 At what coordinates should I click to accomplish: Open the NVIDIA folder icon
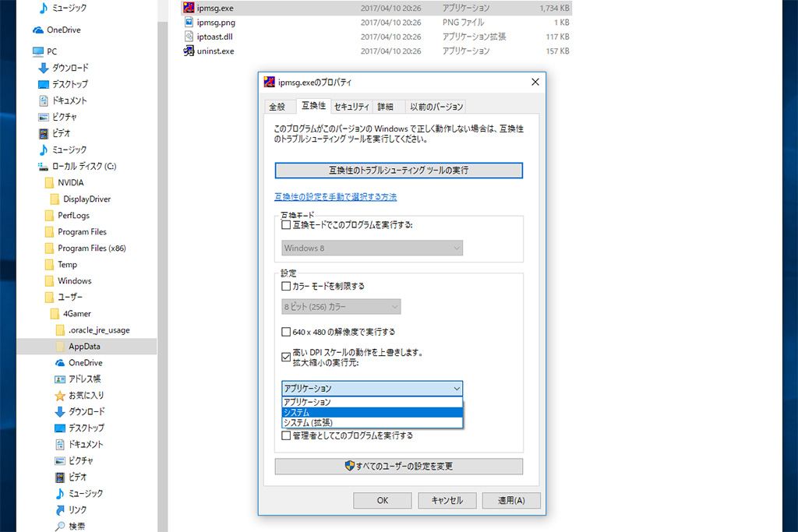pyautogui.click(x=49, y=183)
